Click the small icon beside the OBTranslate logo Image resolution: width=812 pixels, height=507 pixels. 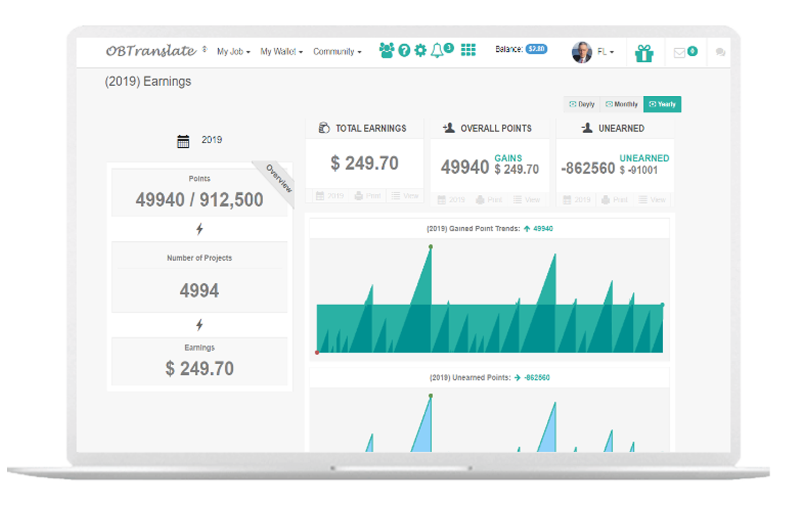point(205,49)
